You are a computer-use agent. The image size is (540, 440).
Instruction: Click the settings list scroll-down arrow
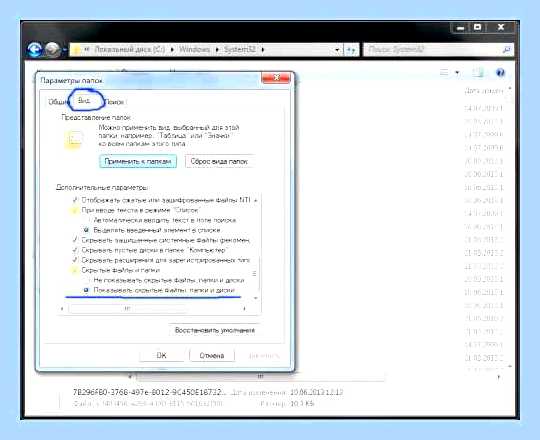click(256, 298)
